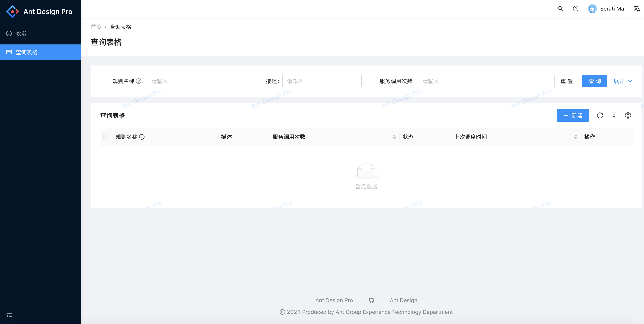Adjust the table density
Image resolution: width=644 pixels, height=324 pixels.
(614, 115)
